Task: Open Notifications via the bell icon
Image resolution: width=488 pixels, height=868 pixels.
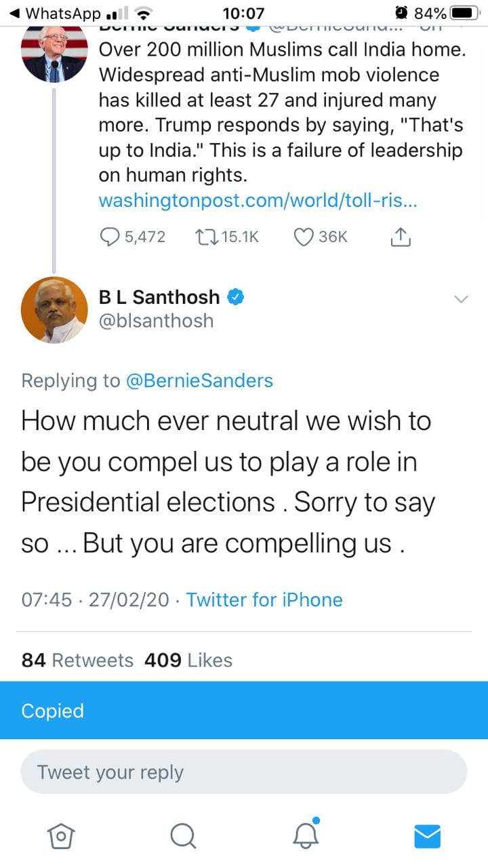Action: pos(305,838)
